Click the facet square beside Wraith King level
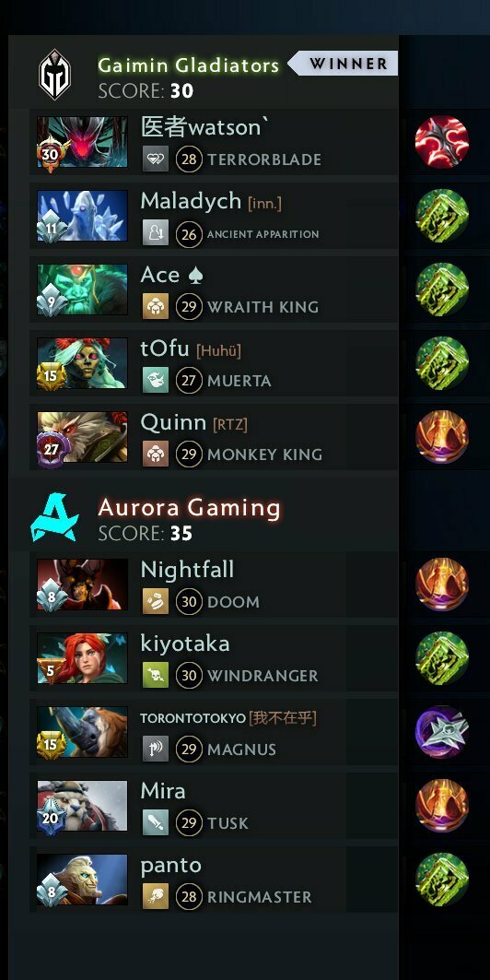This screenshot has height=980, width=490. pyautogui.click(x=156, y=307)
